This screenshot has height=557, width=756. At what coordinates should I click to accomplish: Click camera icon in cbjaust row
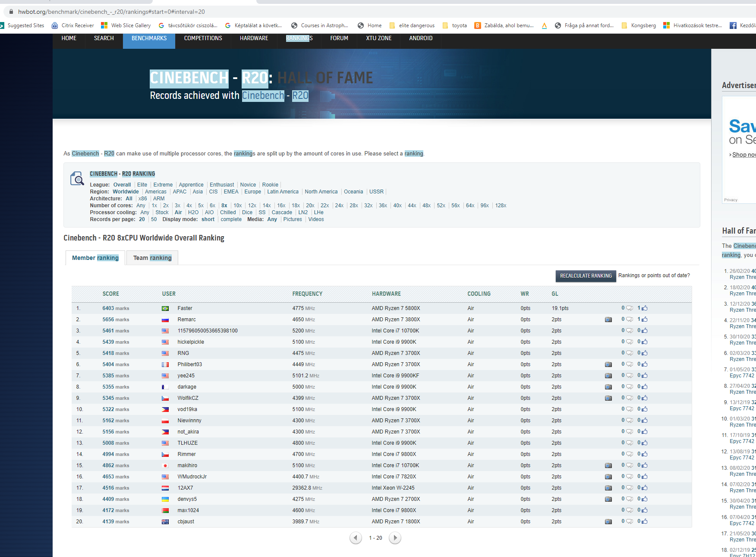(608, 522)
